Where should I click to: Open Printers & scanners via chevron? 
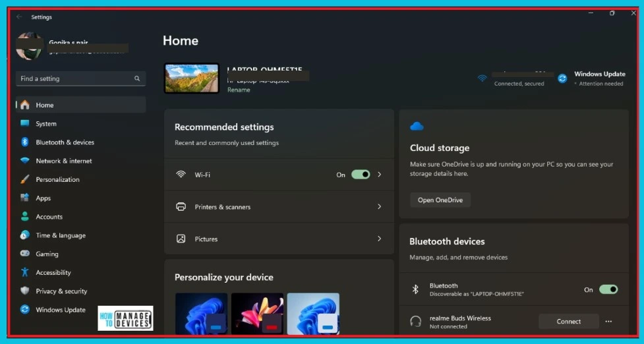point(379,206)
